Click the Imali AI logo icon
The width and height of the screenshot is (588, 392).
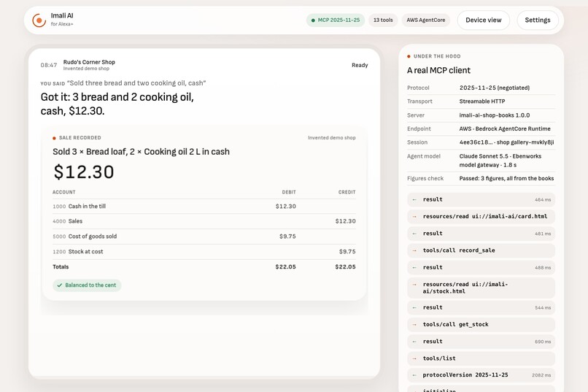click(39, 20)
